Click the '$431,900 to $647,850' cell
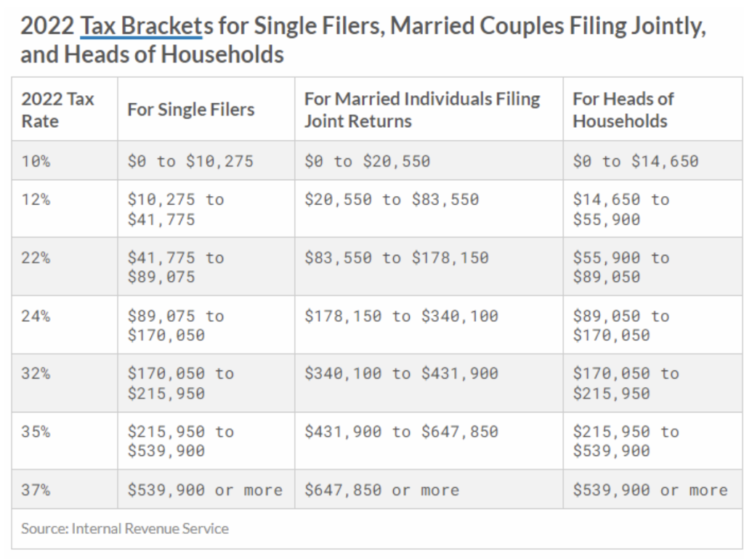The image size is (744, 560). coord(429,441)
